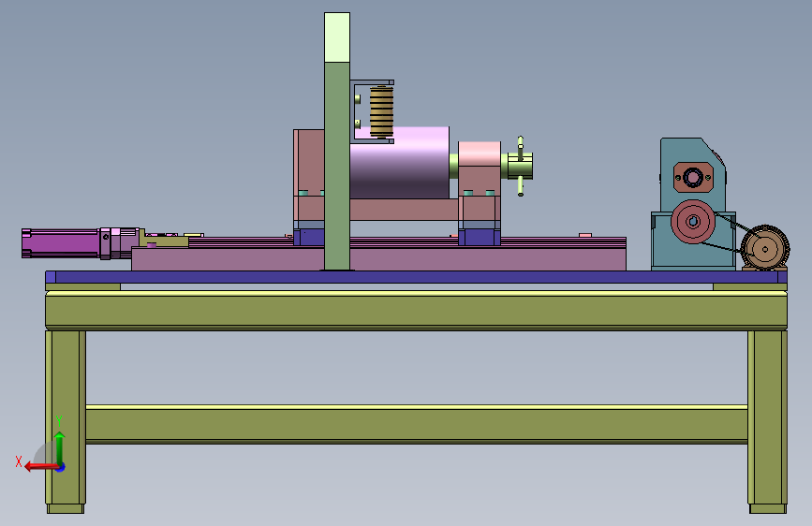Click the green Y axis arrow of the triad
Image resolution: width=812 pixels, height=526 pixels.
coord(60,447)
